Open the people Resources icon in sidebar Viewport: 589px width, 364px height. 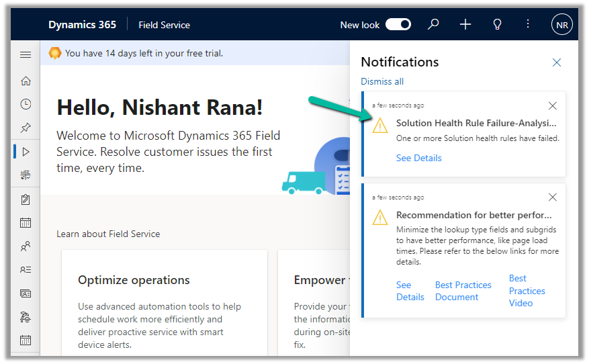(26, 246)
